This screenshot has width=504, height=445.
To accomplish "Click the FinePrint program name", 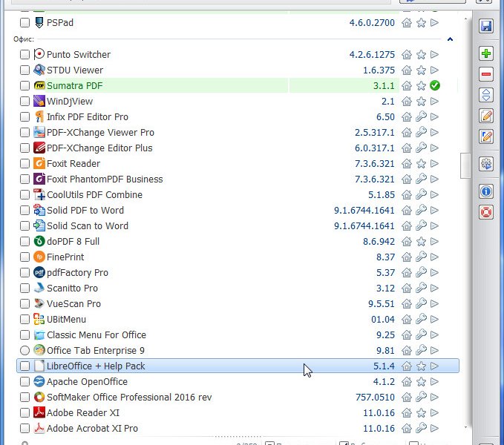I will (65, 257).
